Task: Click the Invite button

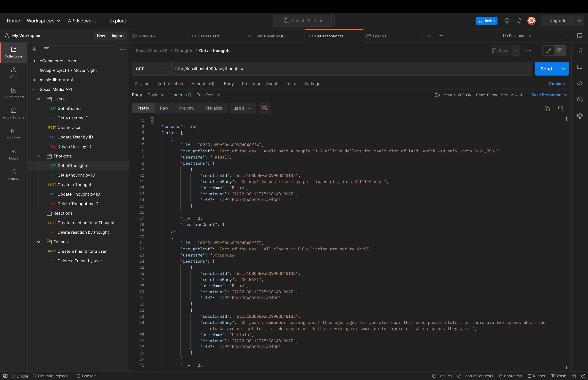Action: click(486, 21)
